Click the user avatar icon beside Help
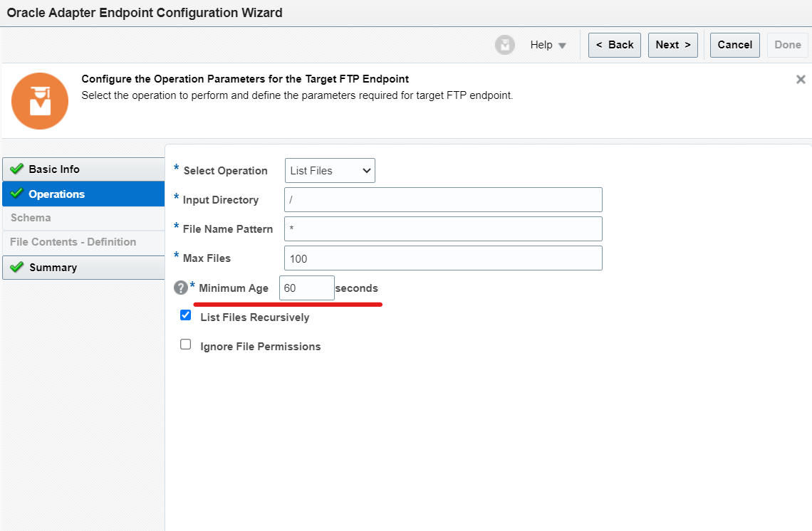Viewport: 812px width, 531px height. (x=505, y=45)
